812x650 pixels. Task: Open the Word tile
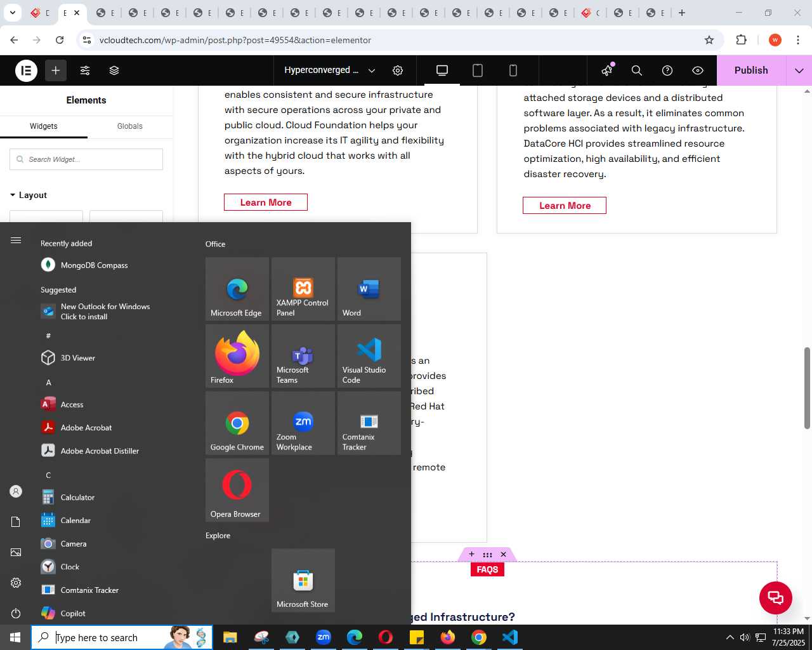pos(369,289)
